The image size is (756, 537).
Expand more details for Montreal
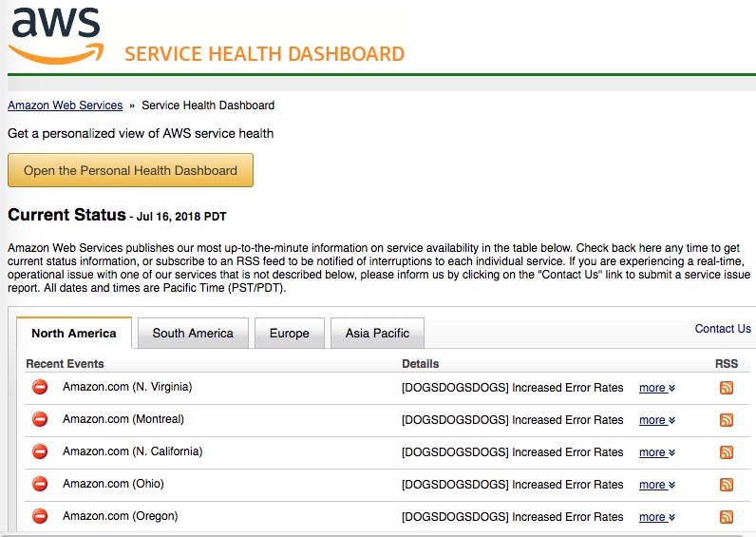click(657, 420)
